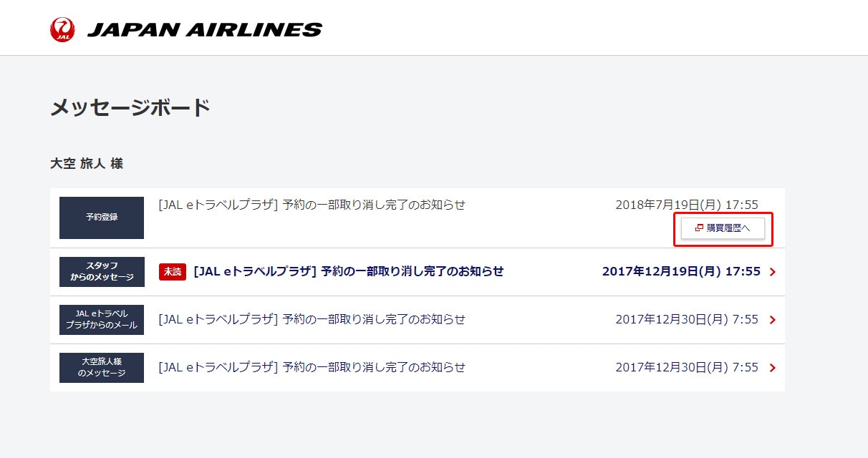This screenshot has width=868, height=458.
Task: Open the bold unread message title
Action: [x=348, y=271]
